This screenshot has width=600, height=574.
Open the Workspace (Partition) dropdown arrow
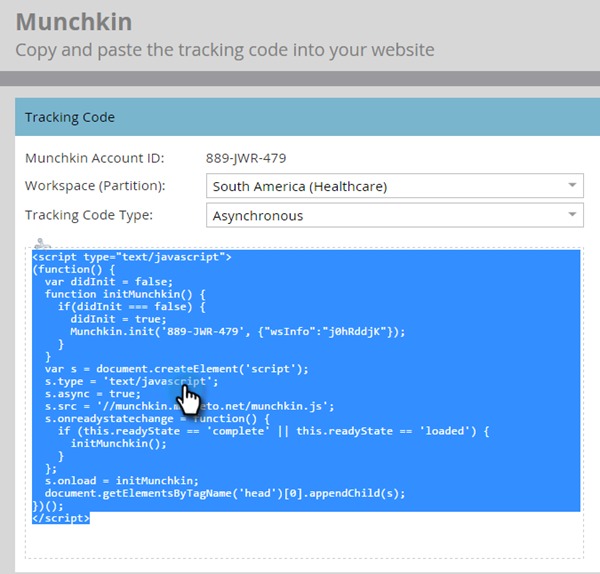[x=572, y=186]
